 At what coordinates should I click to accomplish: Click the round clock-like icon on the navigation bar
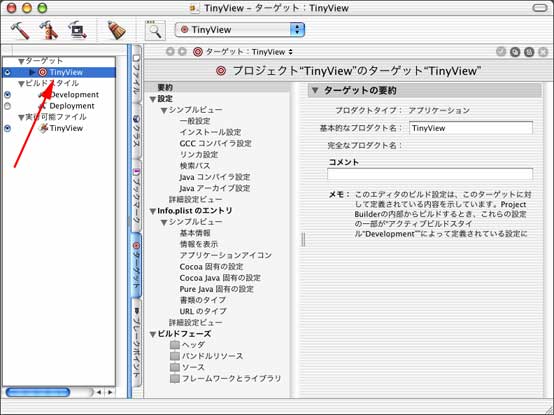coord(515,52)
